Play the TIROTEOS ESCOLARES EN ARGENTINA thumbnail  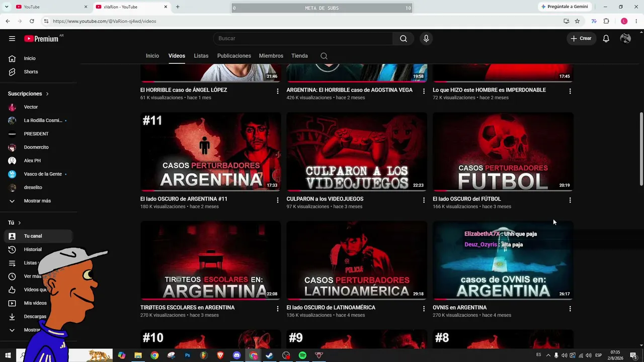[211, 260]
